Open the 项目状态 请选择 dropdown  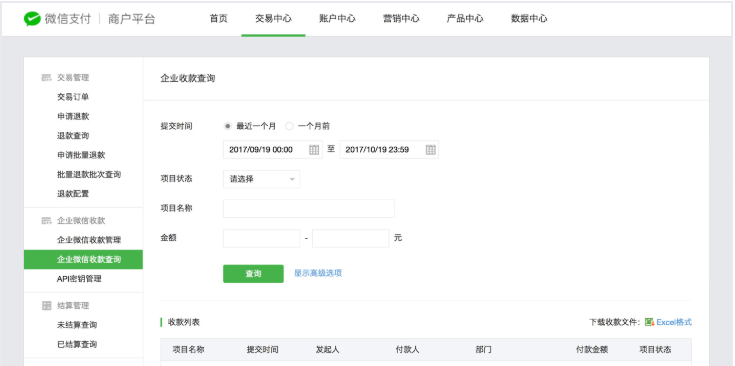click(x=262, y=179)
